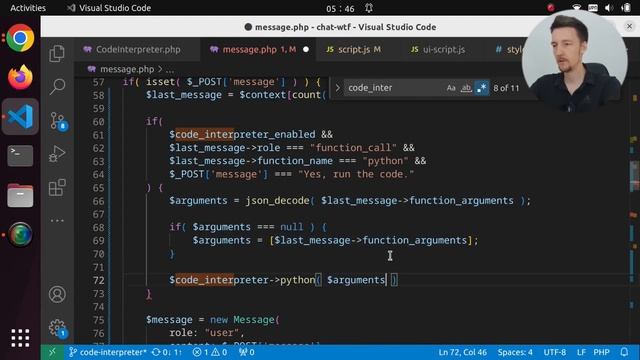Screen dimensions: 640x360
Task: Change the UTF-8 encoding setting
Action: coord(555,352)
